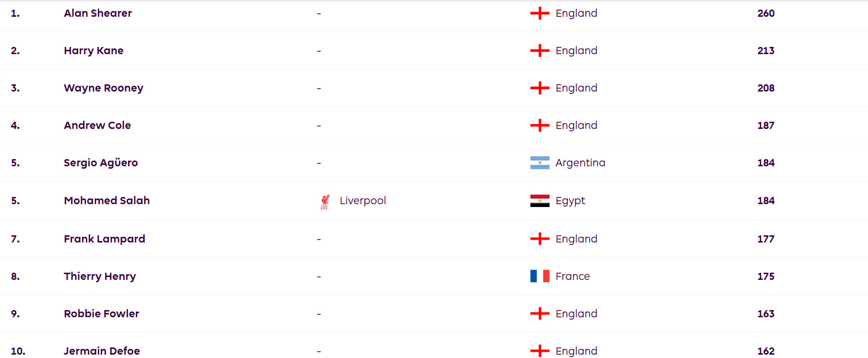
Task: Click Wayne Rooney's 208 goals stat
Action: coord(766,88)
